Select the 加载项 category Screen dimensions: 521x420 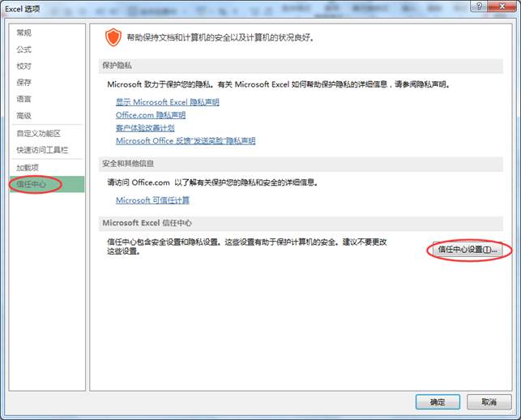[28, 168]
